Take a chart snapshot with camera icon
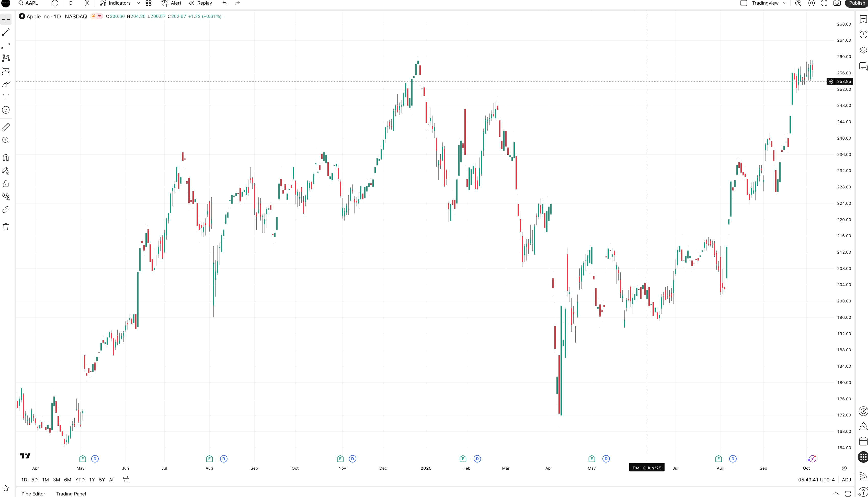The height and width of the screenshot is (497, 868). coord(837,3)
